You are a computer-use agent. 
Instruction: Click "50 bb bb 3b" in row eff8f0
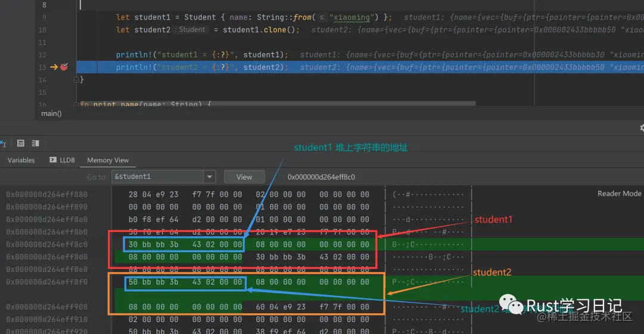click(x=153, y=282)
